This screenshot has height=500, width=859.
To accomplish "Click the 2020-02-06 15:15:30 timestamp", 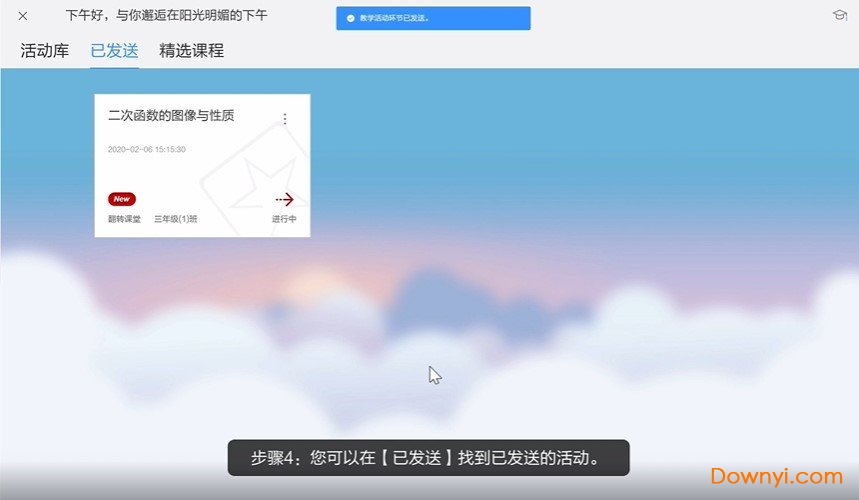I will [147, 149].
